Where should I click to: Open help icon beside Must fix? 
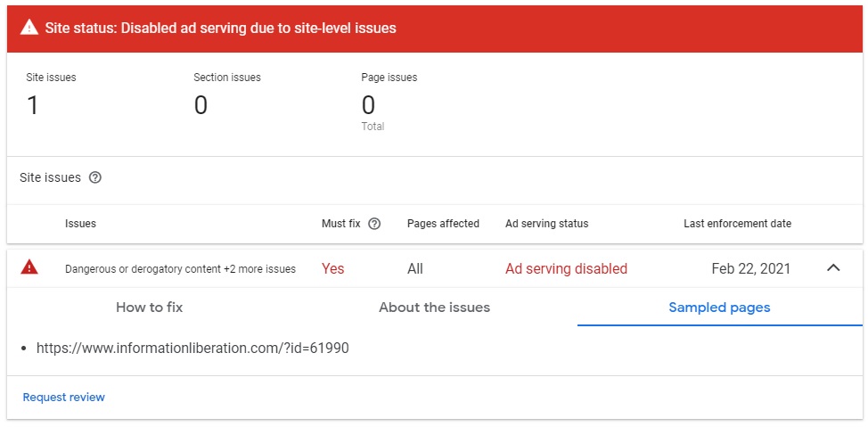[x=374, y=224]
